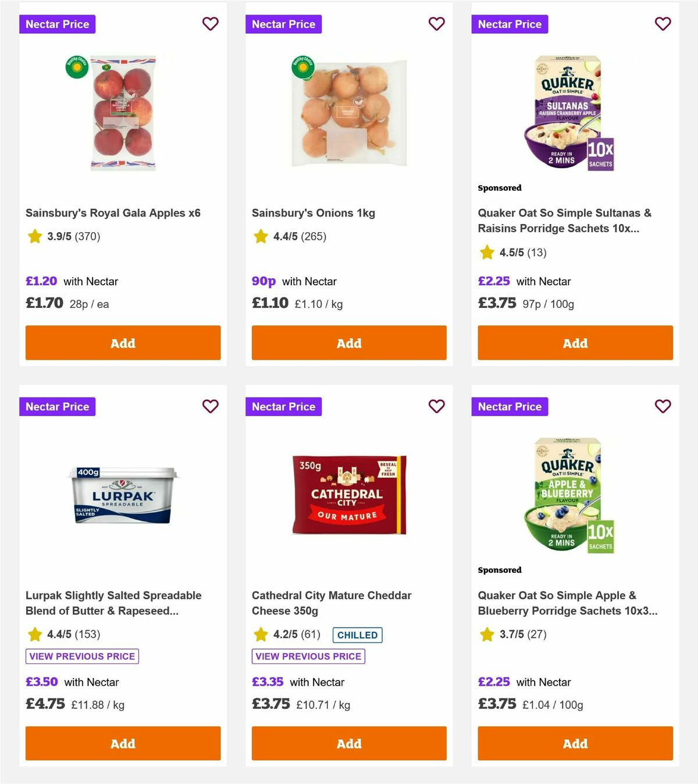The height and width of the screenshot is (784, 698).
Task: Click the heart icon on Lurpak Spreadable
Action: [x=210, y=406]
